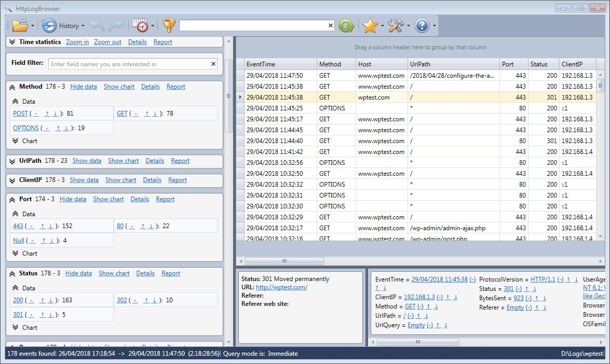Screen dimensions: 610x364
Task: Select row 29/04/2018 11:47:50
Action: (416, 75)
